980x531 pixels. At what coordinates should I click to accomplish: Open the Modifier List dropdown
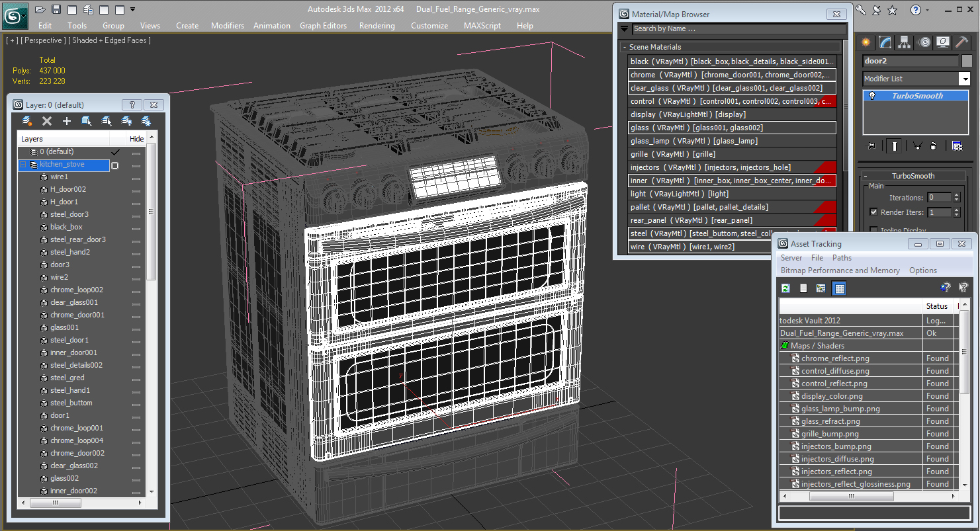964,79
